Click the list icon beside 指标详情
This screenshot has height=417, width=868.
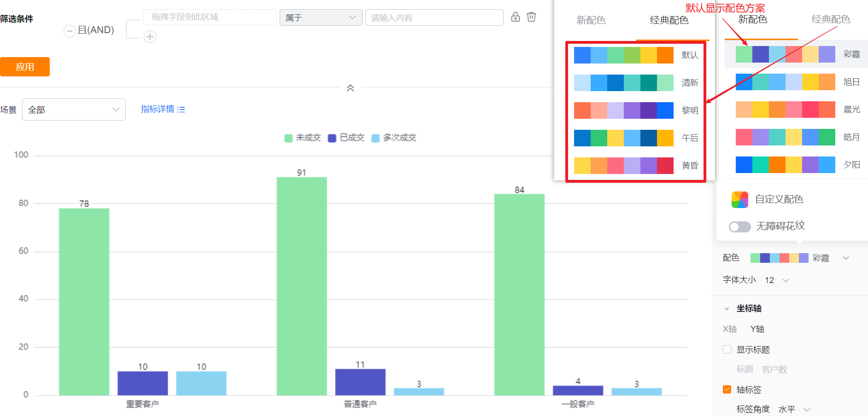point(181,110)
